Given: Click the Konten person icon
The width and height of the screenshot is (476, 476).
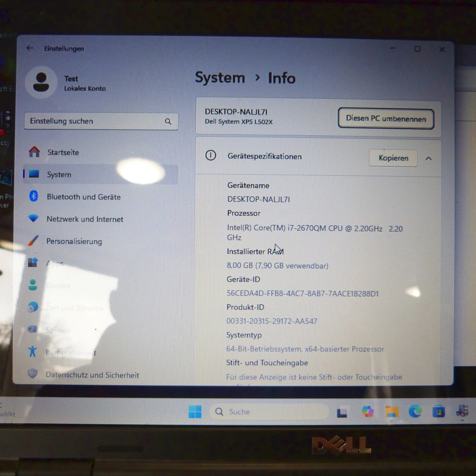Looking at the screenshot, I should coord(33,285).
